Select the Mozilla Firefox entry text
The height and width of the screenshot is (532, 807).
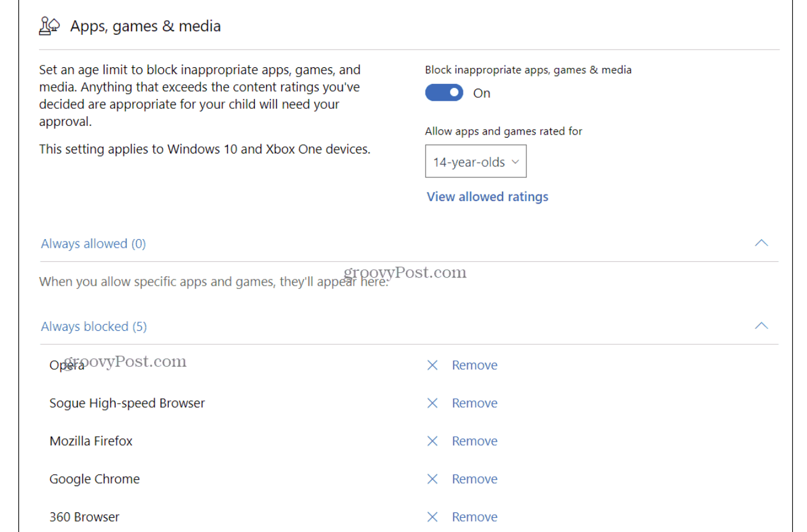point(91,441)
